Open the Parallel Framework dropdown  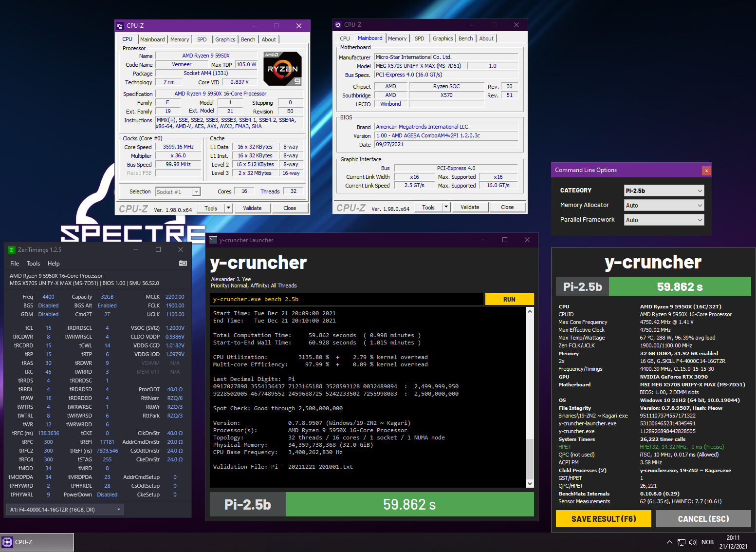664,220
